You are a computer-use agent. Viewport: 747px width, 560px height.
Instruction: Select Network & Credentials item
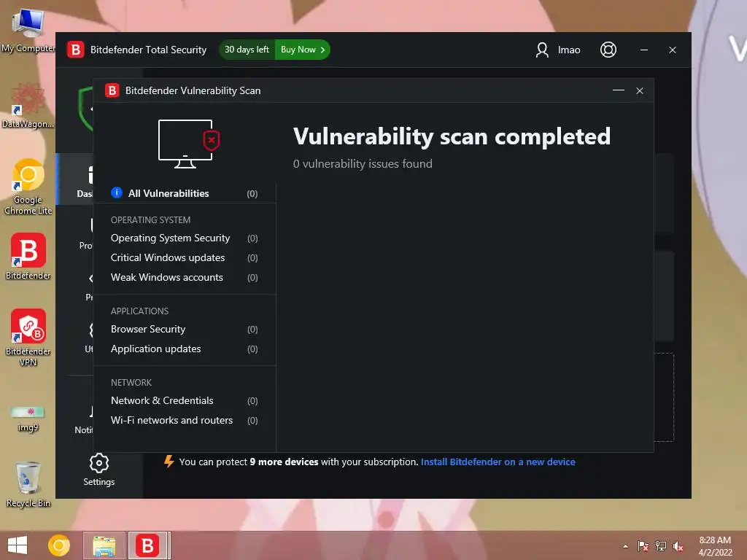(185, 400)
